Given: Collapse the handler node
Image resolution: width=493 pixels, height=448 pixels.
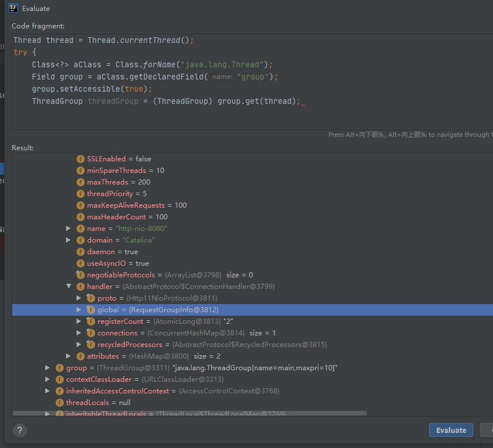Looking at the screenshot, I should (x=68, y=286).
